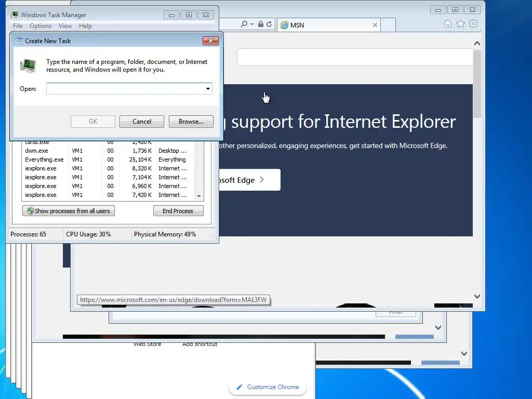Select the Everything.exe process row
The height and width of the screenshot is (399, 532).
tap(108, 159)
